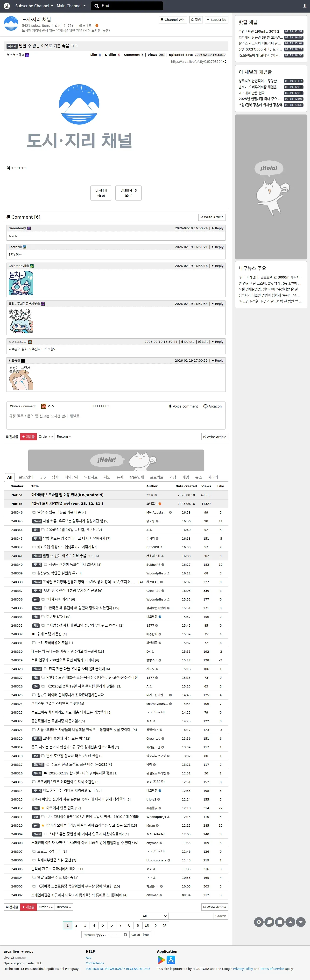Click the 전체글 filter button above the board tabs
This screenshot has width=310, height=980.
[12, 437]
